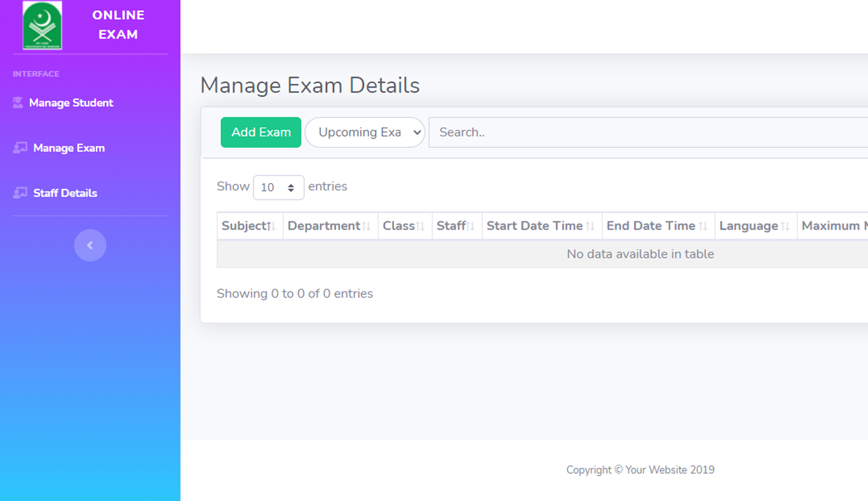
Task: Open Manage Exam menu item
Action: tap(69, 148)
